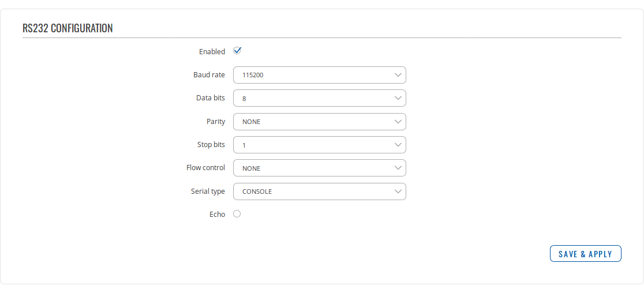Image resolution: width=644 pixels, height=293 pixels.
Task: Open the Baud rate dropdown showing 115200
Action: pyautogui.click(x=319, y=75)
